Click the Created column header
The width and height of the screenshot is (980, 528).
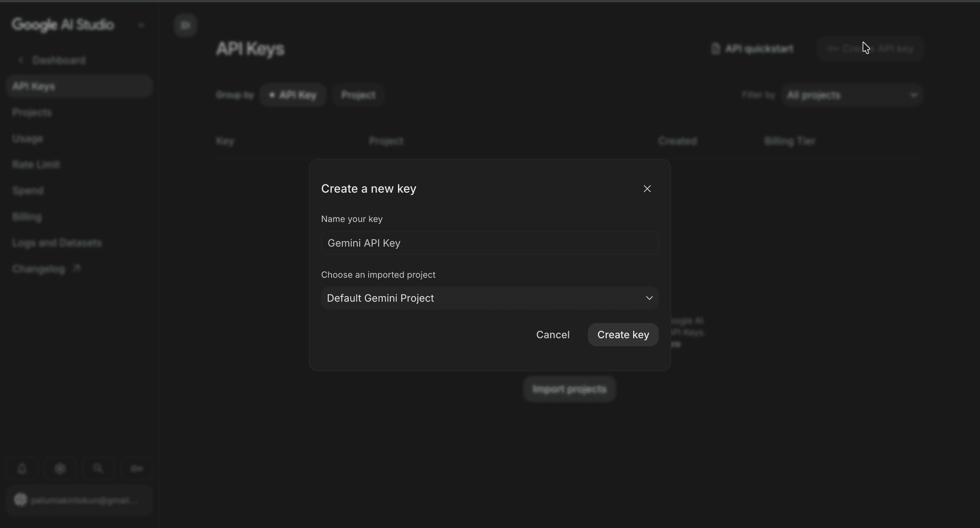pos(677,141)
